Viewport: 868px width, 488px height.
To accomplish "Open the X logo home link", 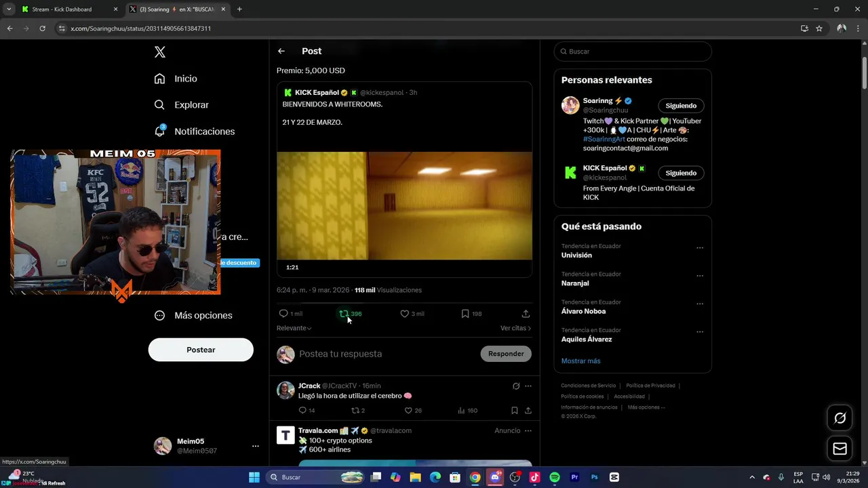I will tap(159, 52).
